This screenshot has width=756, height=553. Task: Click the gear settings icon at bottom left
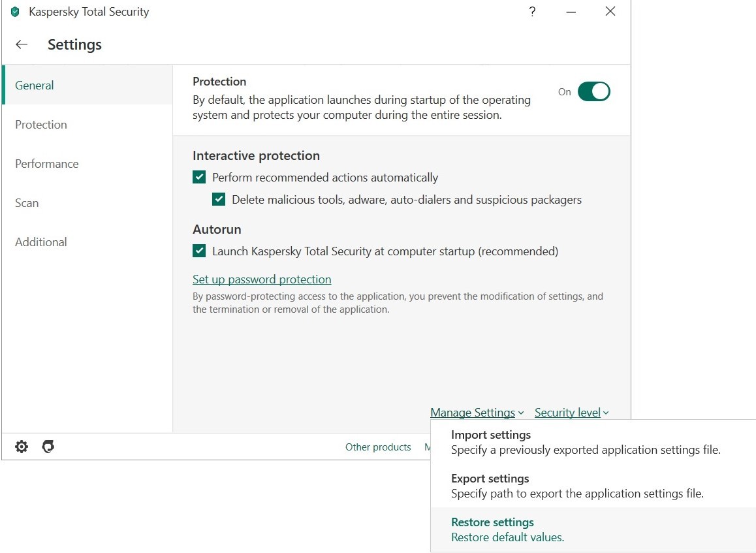click(22, 447)
